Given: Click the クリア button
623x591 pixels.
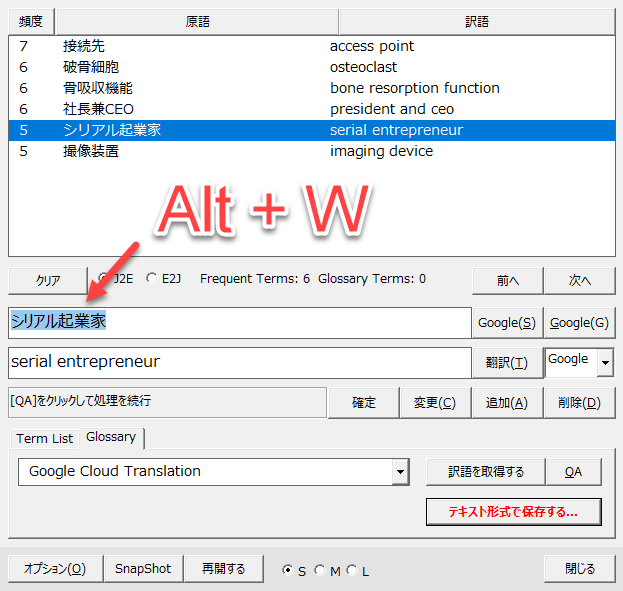Looking at the screenshot, I should coord(48,281).
